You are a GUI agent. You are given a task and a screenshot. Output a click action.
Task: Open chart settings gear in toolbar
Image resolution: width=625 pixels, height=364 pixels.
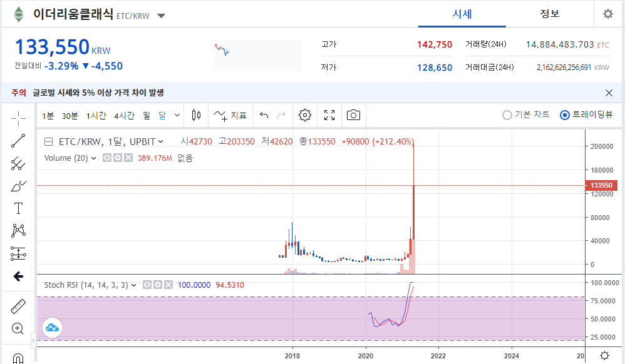(x=305, y=115)
